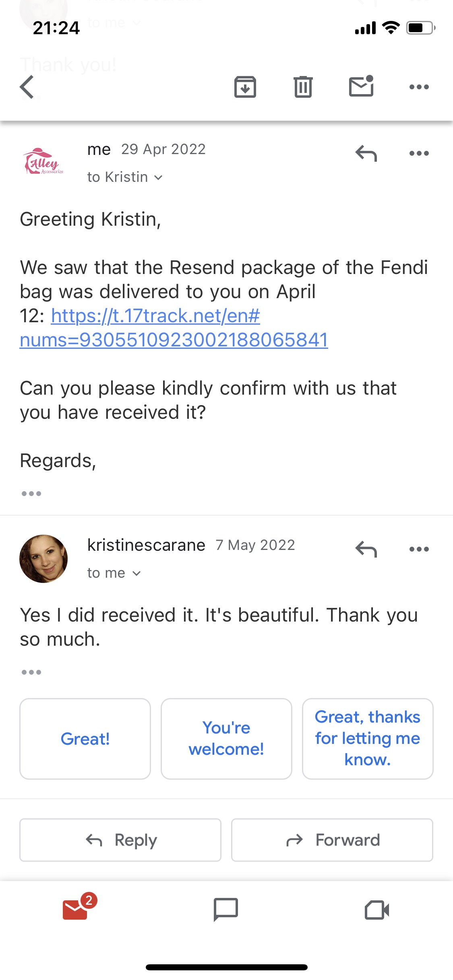This screenshot has width=453, height=980.
Task: Open overflow menu for the 29 Apr message
Action: (x=420, y=153)
